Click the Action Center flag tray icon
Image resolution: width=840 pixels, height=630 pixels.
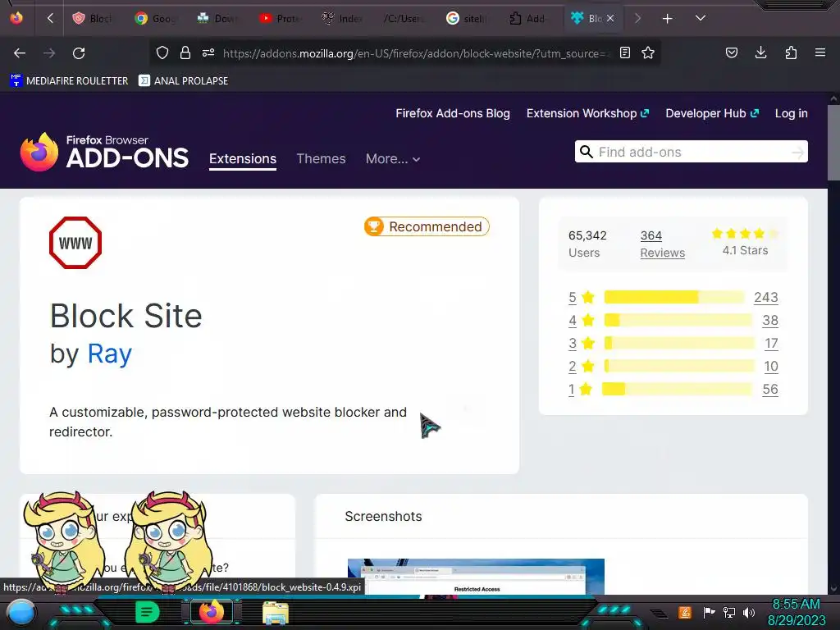click(709, 612)
